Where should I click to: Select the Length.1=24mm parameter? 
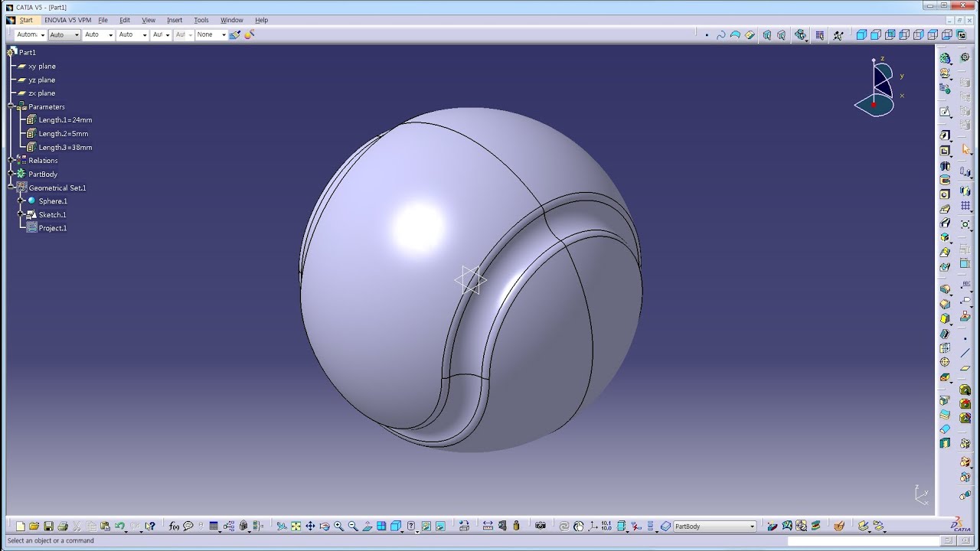(65, 120)
